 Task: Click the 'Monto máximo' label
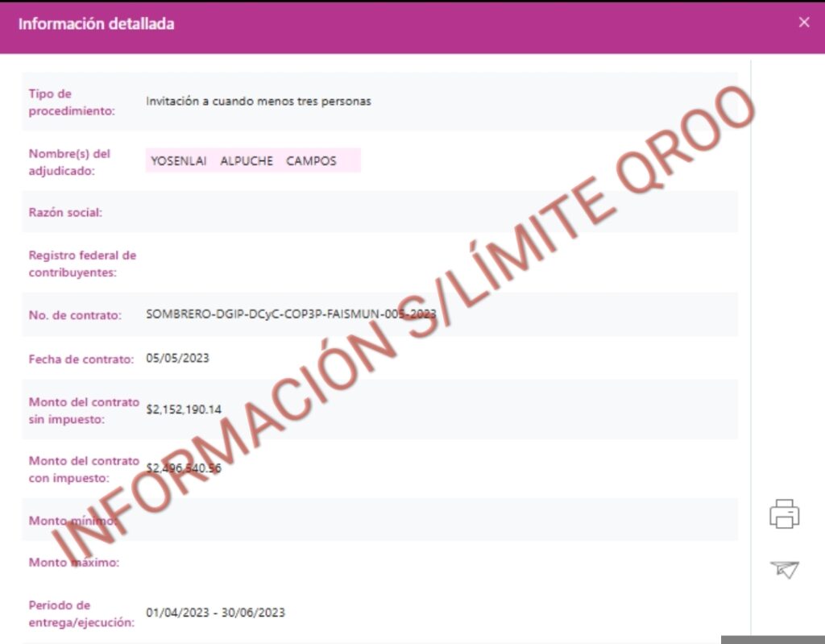click(x=74, y=563)
